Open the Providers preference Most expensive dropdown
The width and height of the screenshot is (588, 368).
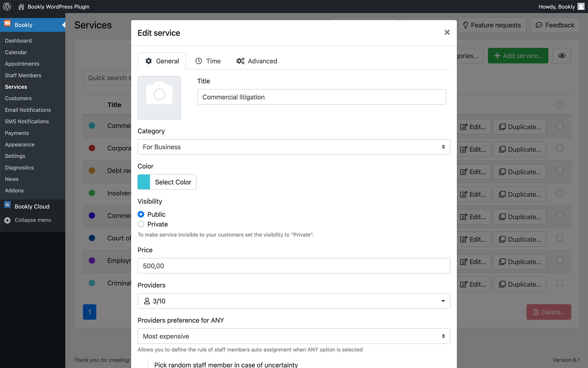[x=294, y=336]
